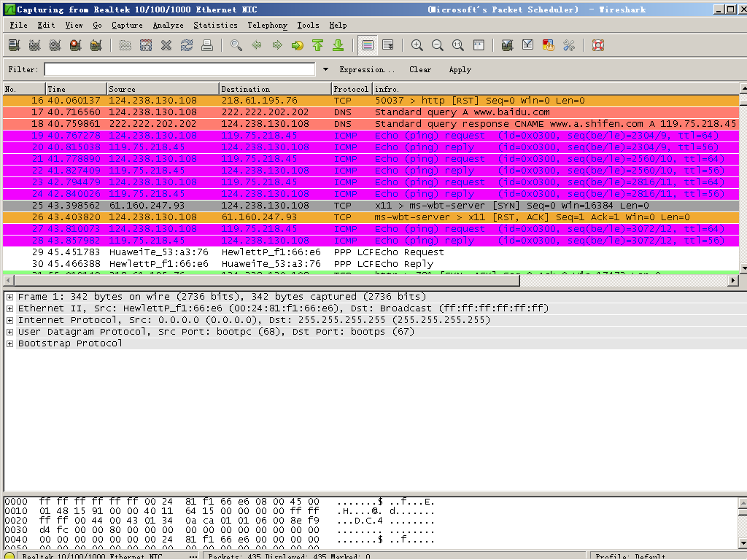Image resolution: width=747 pixels, height=560 pixels.
Task: Open the Tools menu
Action: pos(309,26)
